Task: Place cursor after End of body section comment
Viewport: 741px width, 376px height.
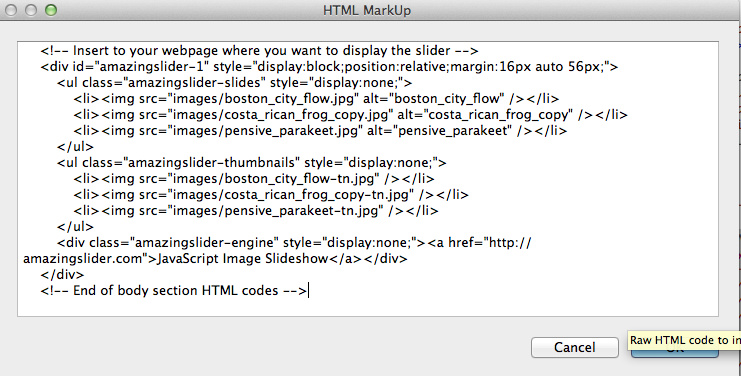Action: [308, 291]
